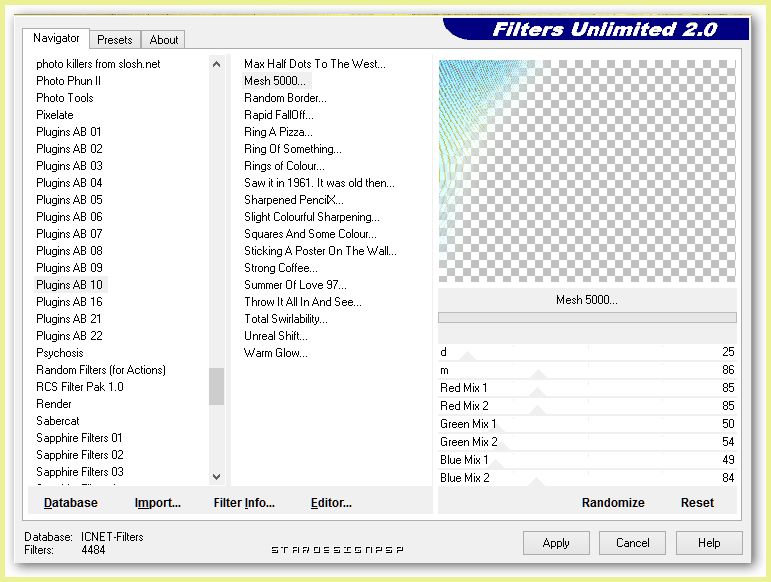The image size is (771, 582).
Task: Select 'Plugins AB 10' category
Action: pos(69,285)
